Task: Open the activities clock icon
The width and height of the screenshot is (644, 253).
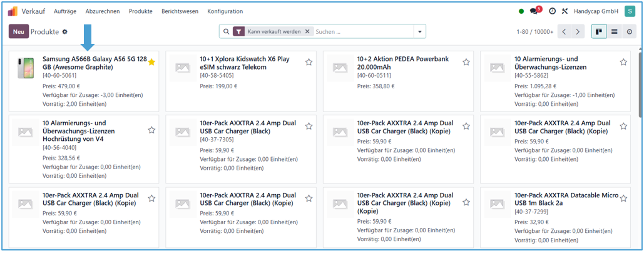Action: pyautogui.click(x=552, y=11)
